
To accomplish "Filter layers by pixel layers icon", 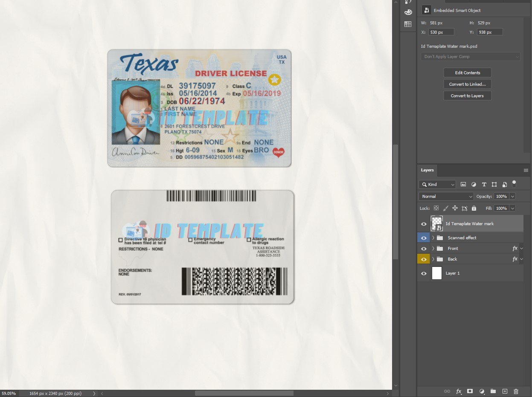I will click(463, 185).
